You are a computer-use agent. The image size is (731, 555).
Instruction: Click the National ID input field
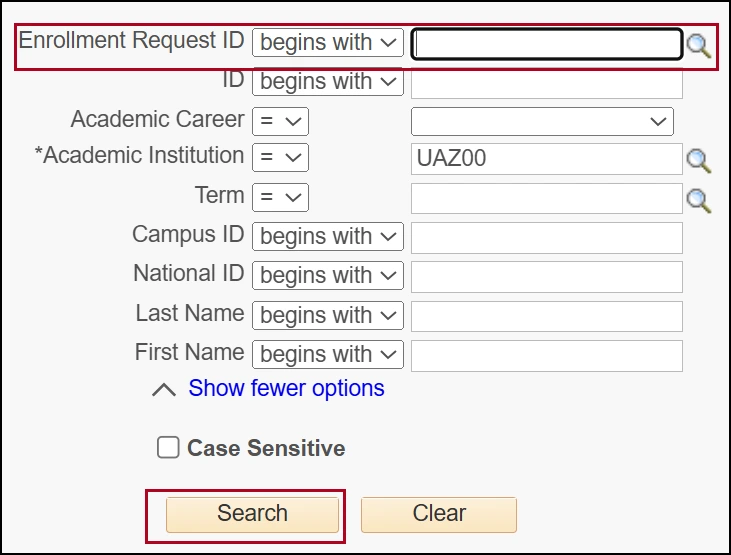547,277
